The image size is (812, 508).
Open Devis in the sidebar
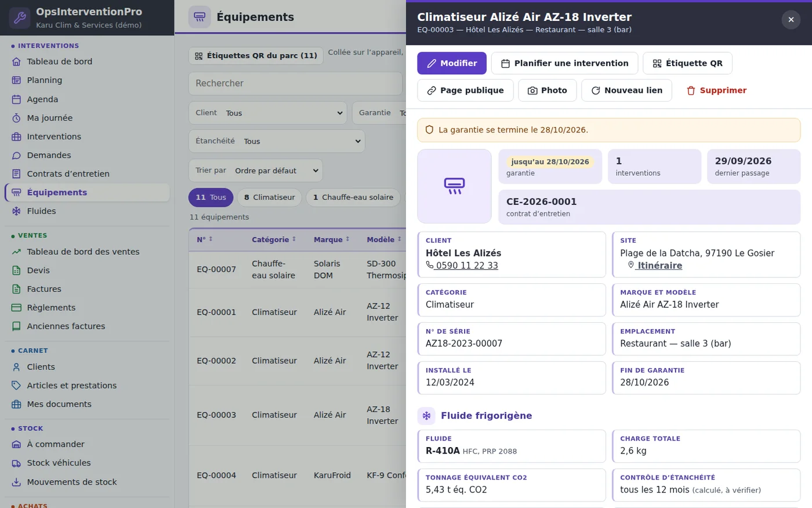(87, 271)
